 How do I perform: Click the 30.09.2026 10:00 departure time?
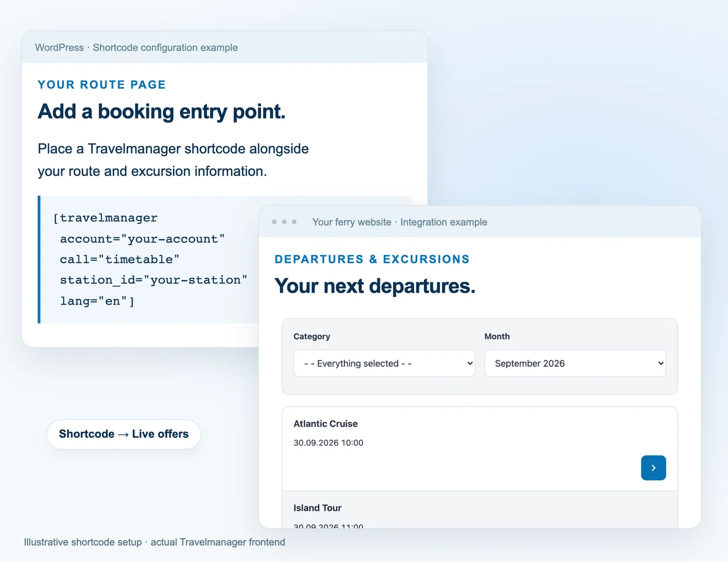[x=329, y=443]
